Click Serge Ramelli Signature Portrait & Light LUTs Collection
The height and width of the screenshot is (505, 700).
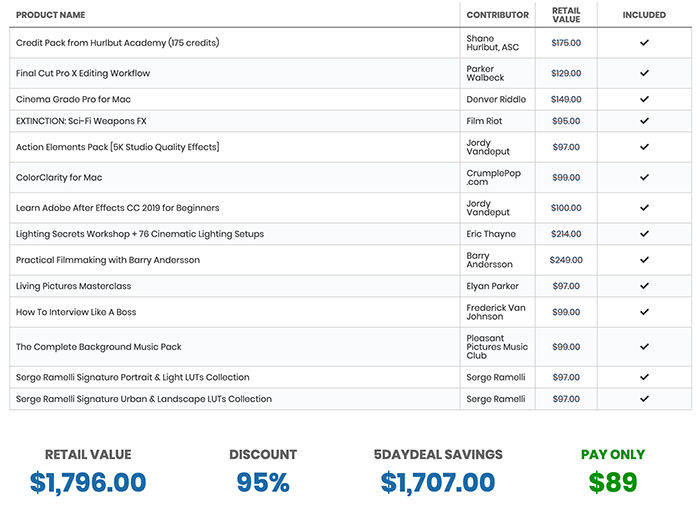133,377
